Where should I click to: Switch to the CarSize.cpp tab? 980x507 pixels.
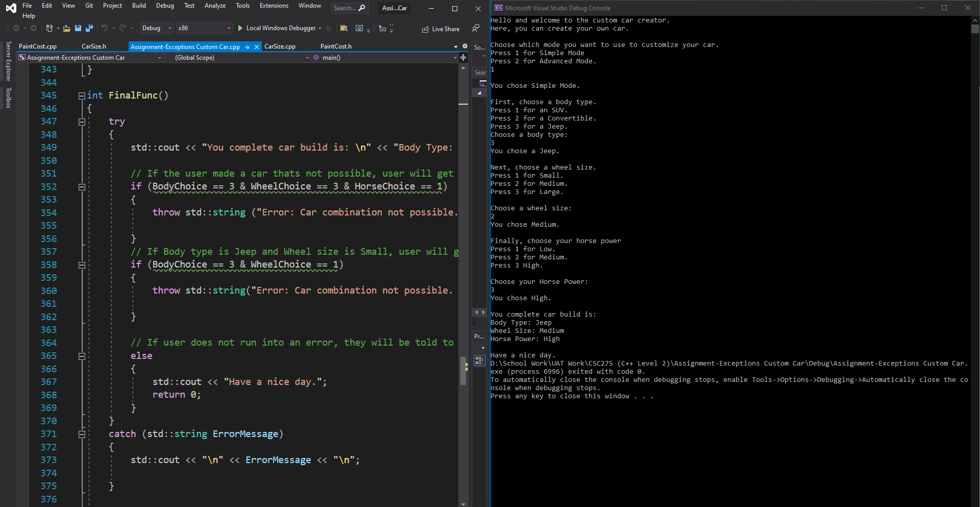[x=280, y=46]
